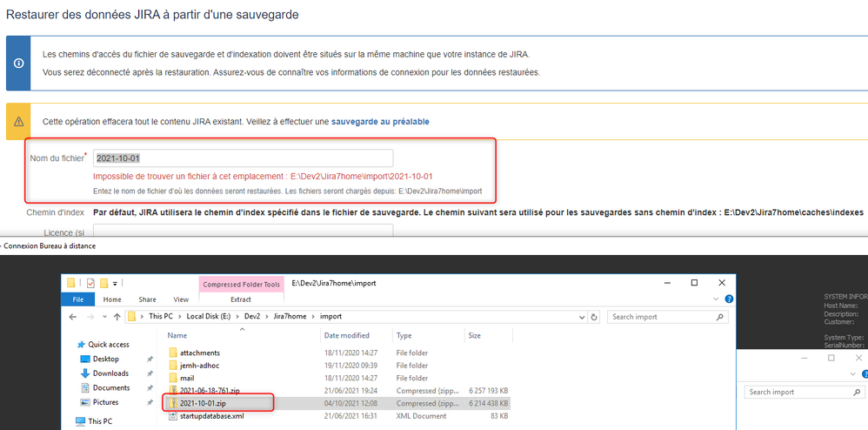Click the magnifier icon in the background window search
Image resolution: width=868 pixels, height=430 pixels.
pyautogui.click(x=856, y=392)
